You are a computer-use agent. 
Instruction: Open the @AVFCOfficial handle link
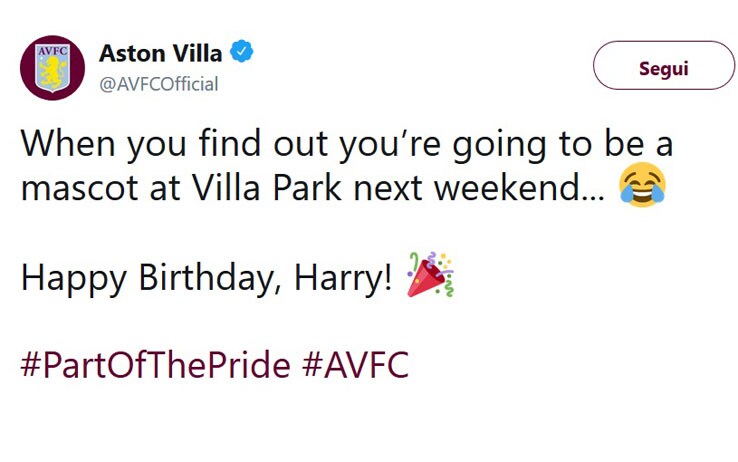[x=159, y=84]
